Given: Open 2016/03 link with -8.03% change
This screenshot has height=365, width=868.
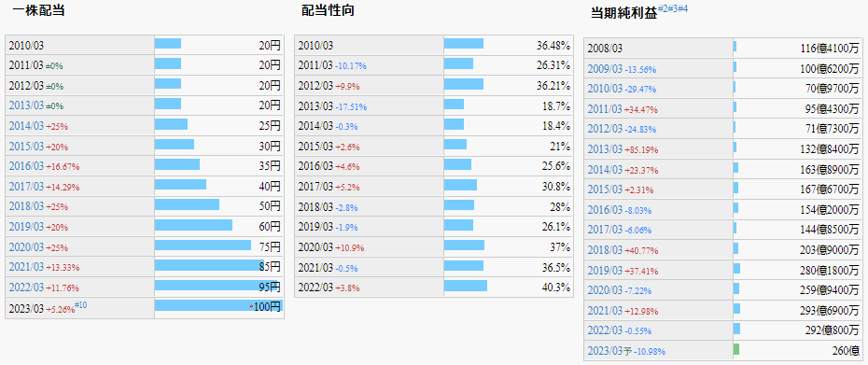Looking at the screenshot, I should [605, 210].
